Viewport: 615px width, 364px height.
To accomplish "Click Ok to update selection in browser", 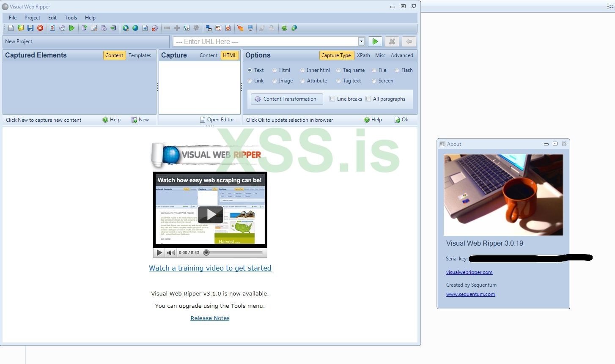I will pyautogui.click(x=401, y=120).
